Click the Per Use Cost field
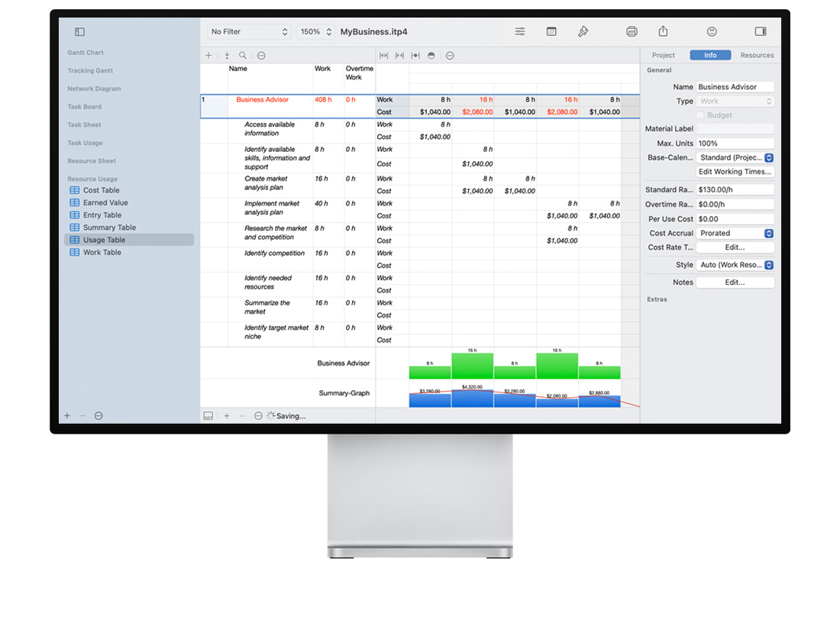 click(x=735, y=219)
